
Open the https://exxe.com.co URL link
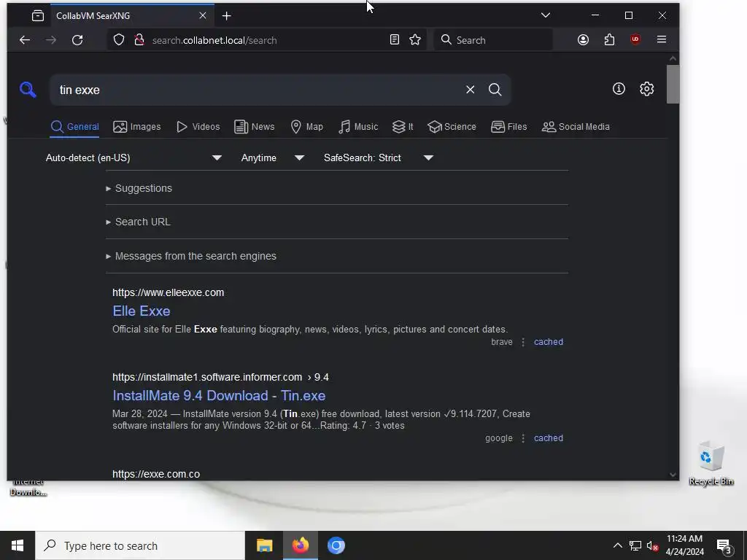156,474
